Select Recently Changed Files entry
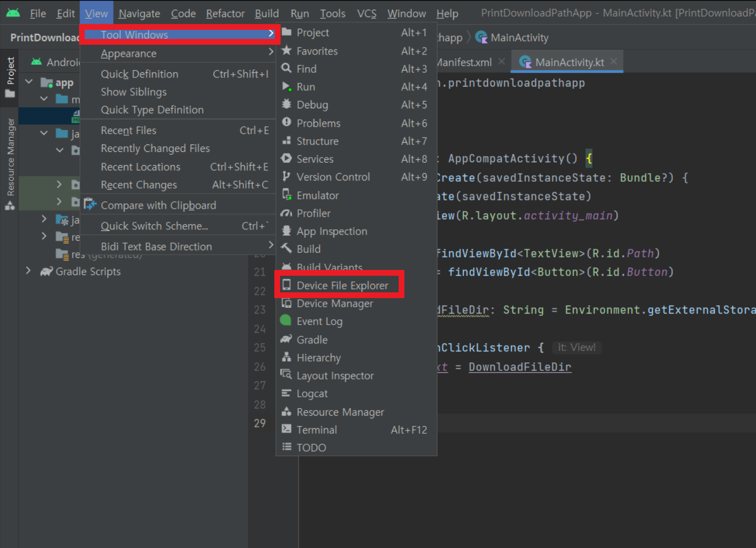 tap(179, 148)
